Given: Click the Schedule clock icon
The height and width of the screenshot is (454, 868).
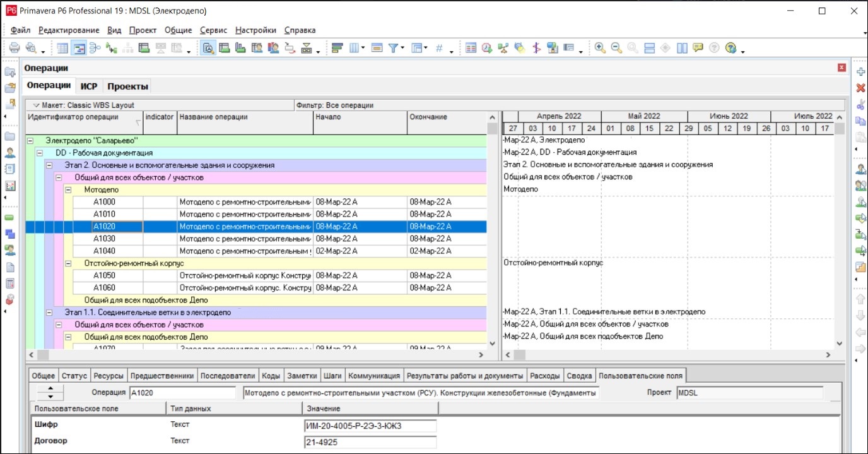Looking at the screenshot, I should click(x=486, y=48).
